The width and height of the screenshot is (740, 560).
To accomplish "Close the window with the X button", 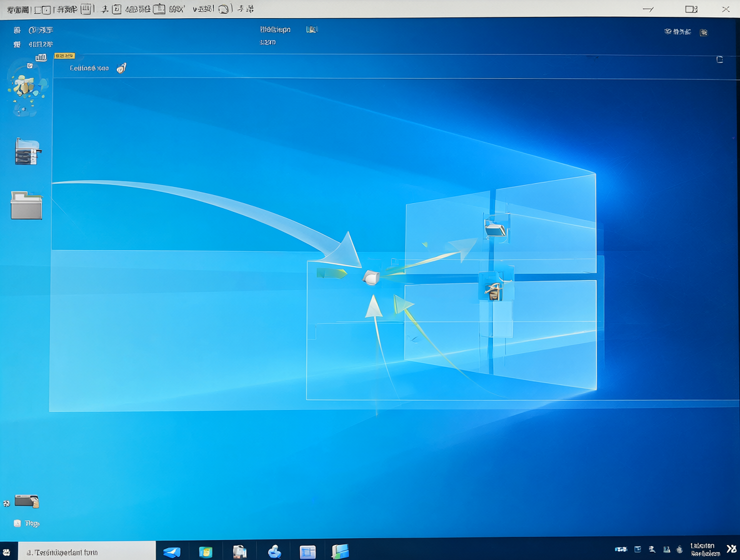I will [726, 9].
